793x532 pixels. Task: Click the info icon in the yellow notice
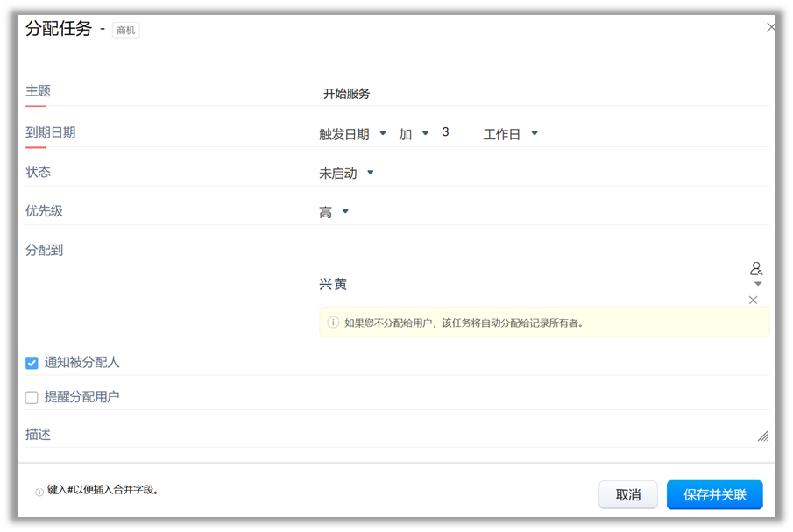333,323
